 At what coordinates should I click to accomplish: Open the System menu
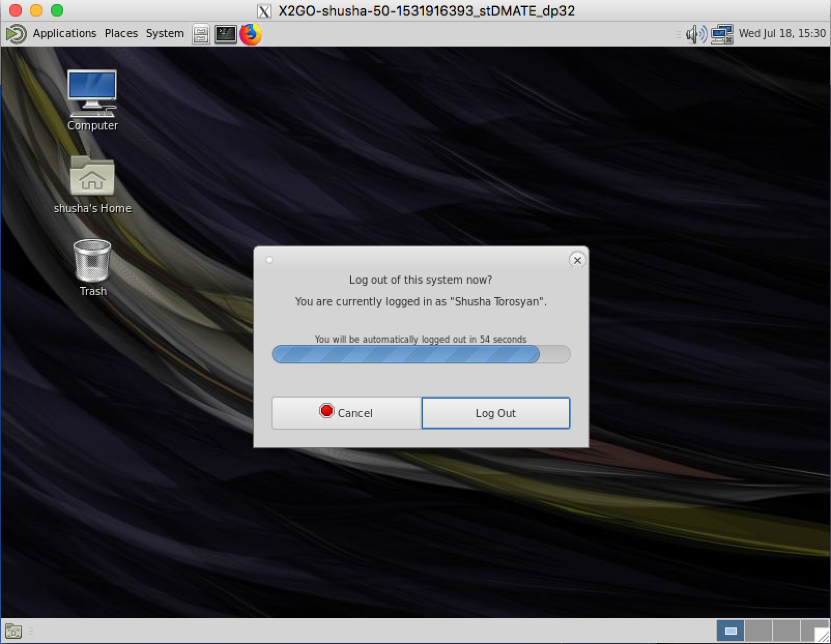[165, 34]
